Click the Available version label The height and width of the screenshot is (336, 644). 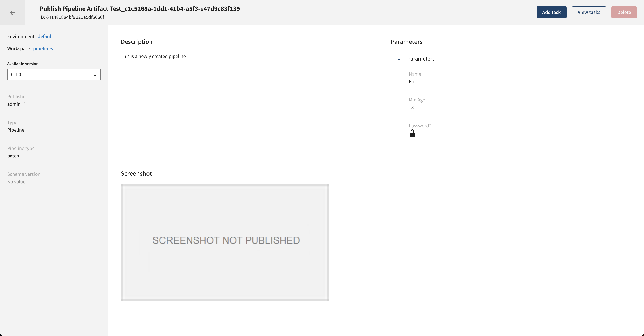23,64
